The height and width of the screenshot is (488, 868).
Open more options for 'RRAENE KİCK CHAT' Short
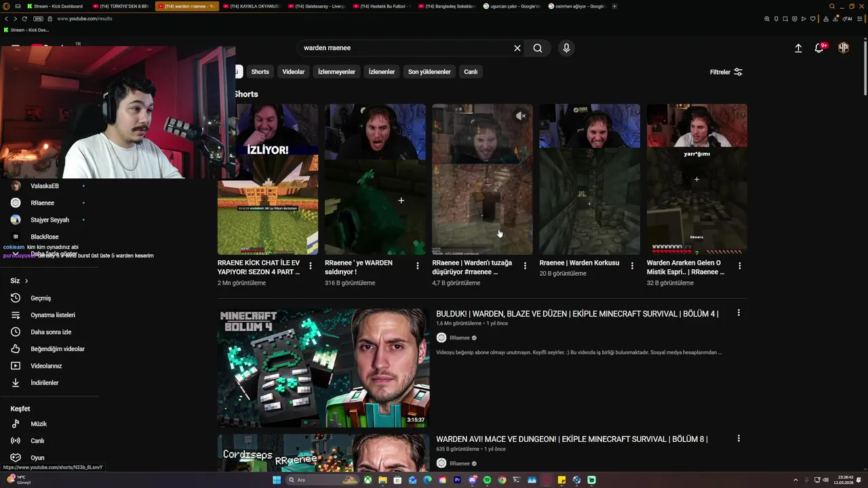(x=311, y=266)
